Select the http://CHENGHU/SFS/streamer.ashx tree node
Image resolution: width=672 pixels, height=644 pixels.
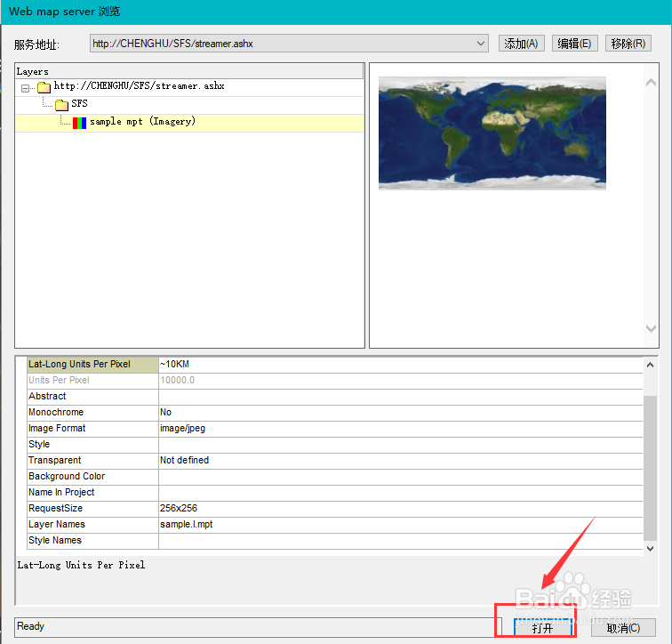(139, 85)
